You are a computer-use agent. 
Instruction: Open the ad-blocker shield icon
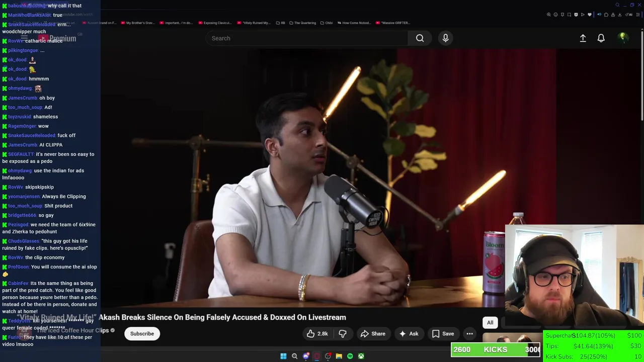[576, 15]
